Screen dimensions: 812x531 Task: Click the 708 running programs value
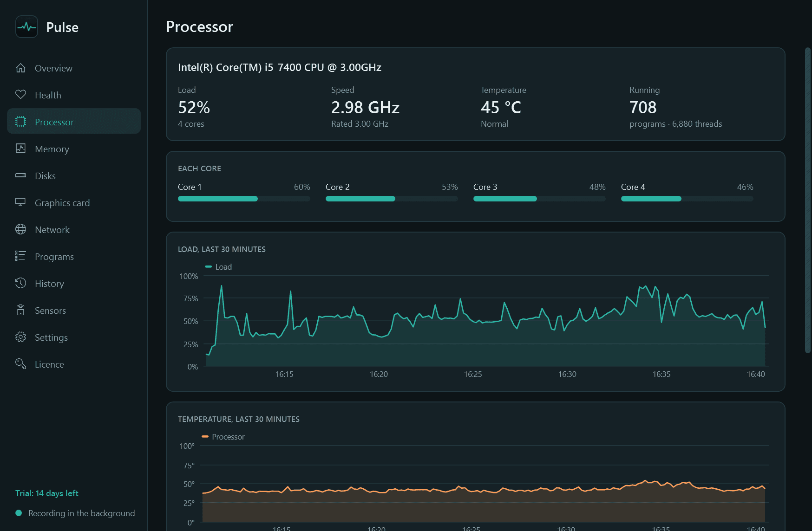pos(643,107)
